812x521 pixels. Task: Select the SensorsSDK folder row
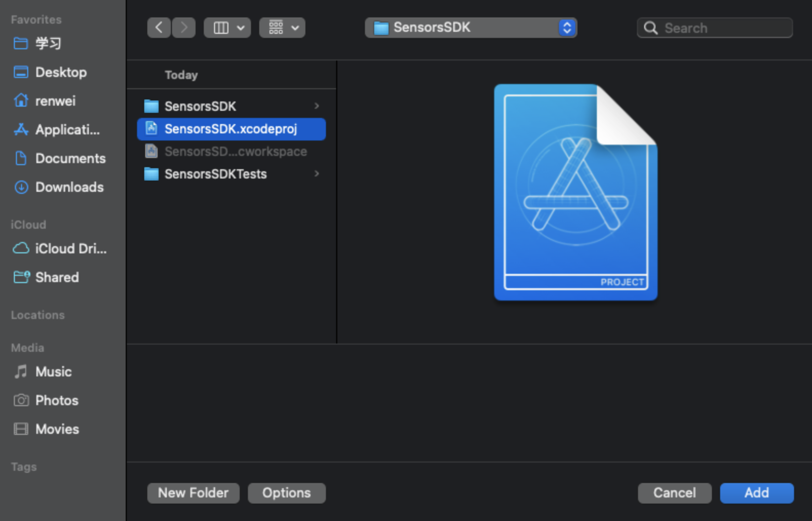tap(231, 106)
